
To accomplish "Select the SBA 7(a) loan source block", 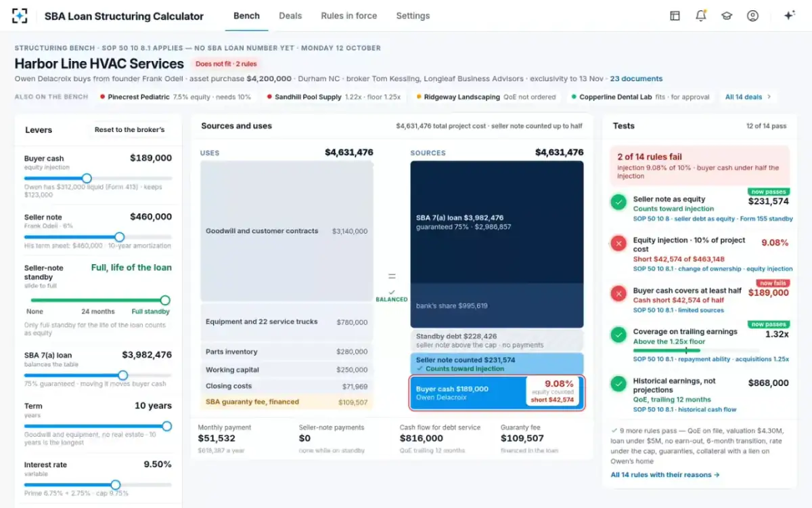I will pos(497,222).
